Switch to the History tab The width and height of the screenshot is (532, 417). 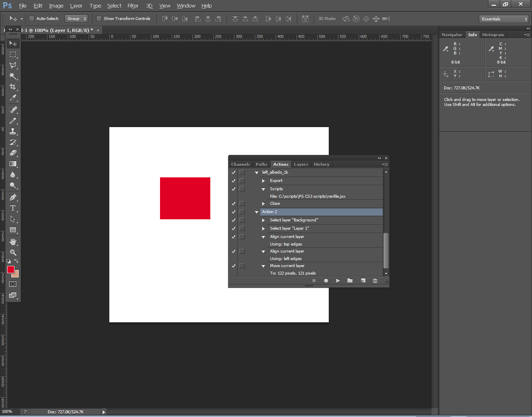pos(322,164)
